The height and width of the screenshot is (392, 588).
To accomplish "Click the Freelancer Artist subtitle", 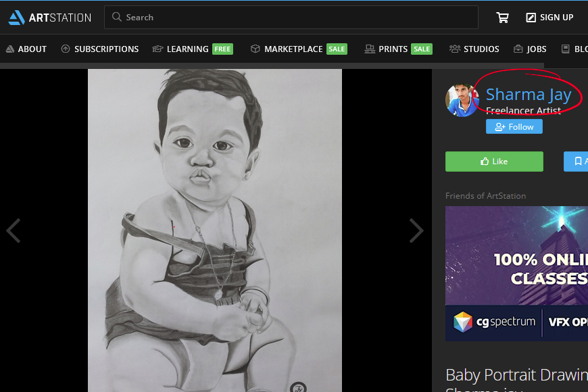I will [x=524, y=110].
